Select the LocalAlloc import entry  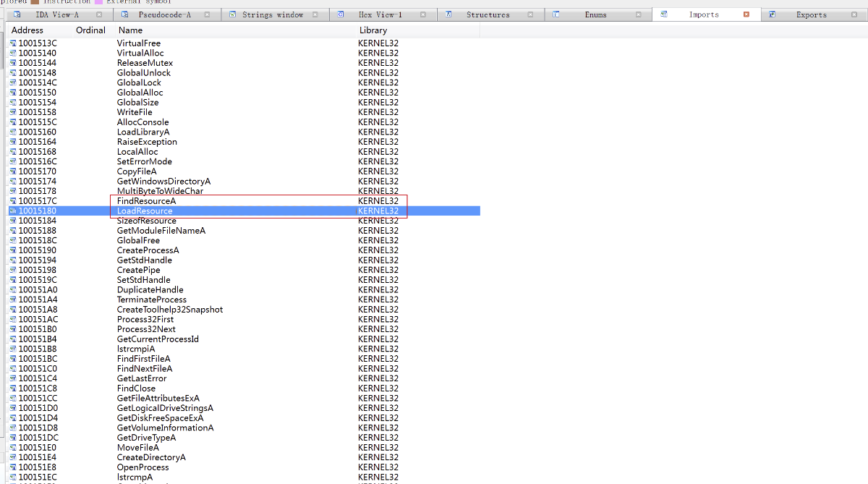(137, 152)
